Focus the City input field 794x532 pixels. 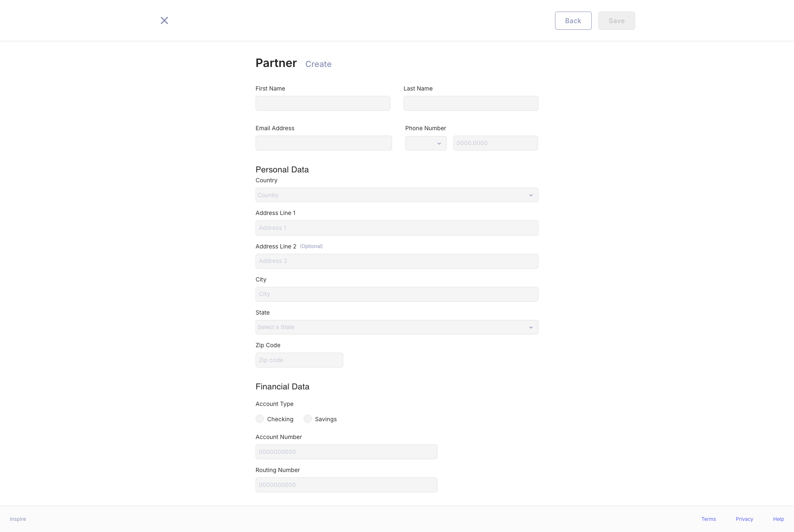397,294
